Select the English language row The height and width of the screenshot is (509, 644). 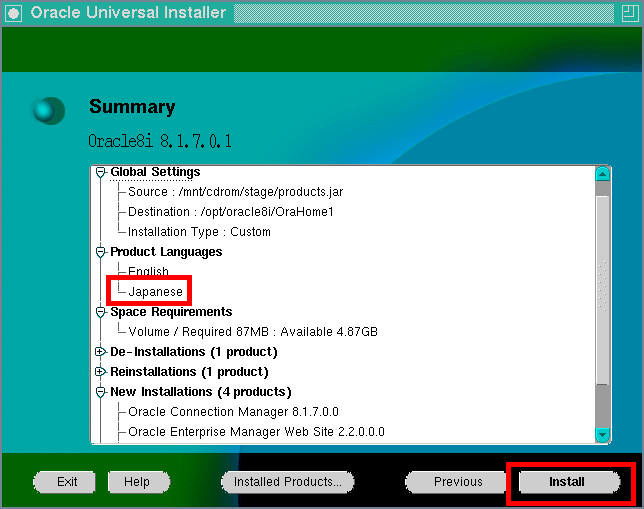point(148,272)
